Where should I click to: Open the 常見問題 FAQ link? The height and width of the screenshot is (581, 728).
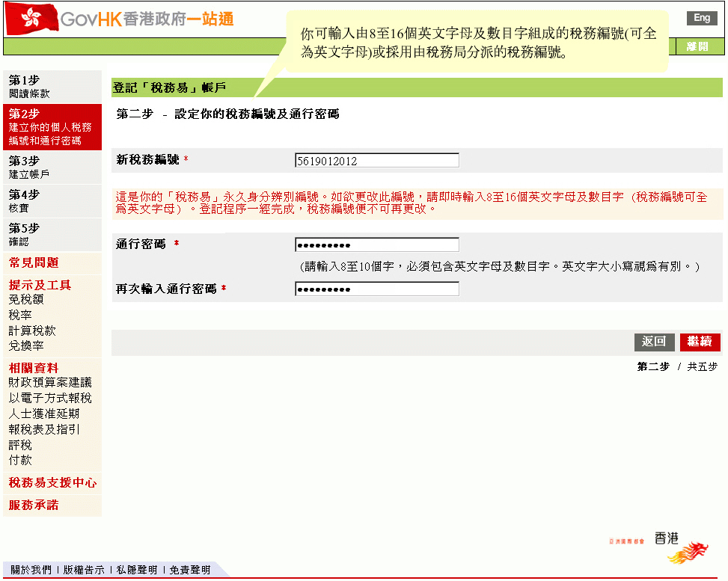[x=34, y=262]
